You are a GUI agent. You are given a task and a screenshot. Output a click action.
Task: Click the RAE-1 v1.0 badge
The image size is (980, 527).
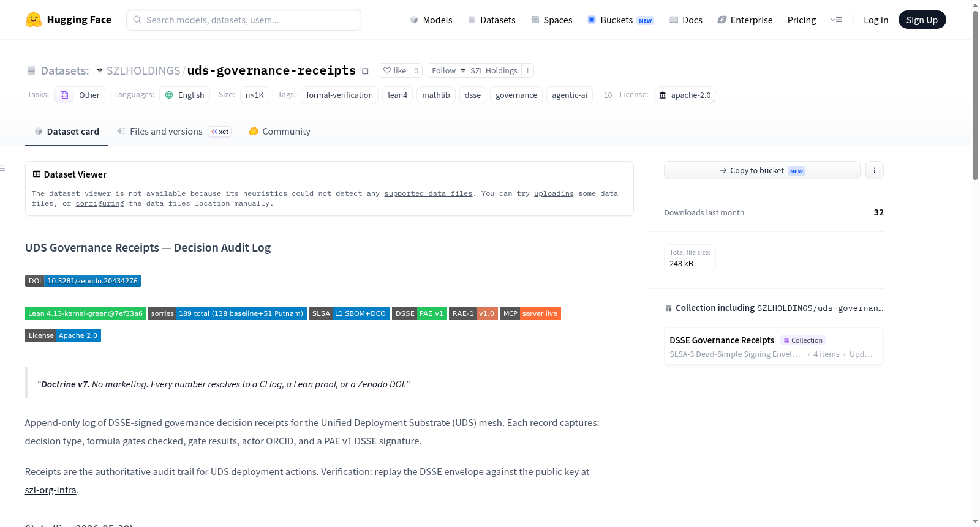pos(473,313)
